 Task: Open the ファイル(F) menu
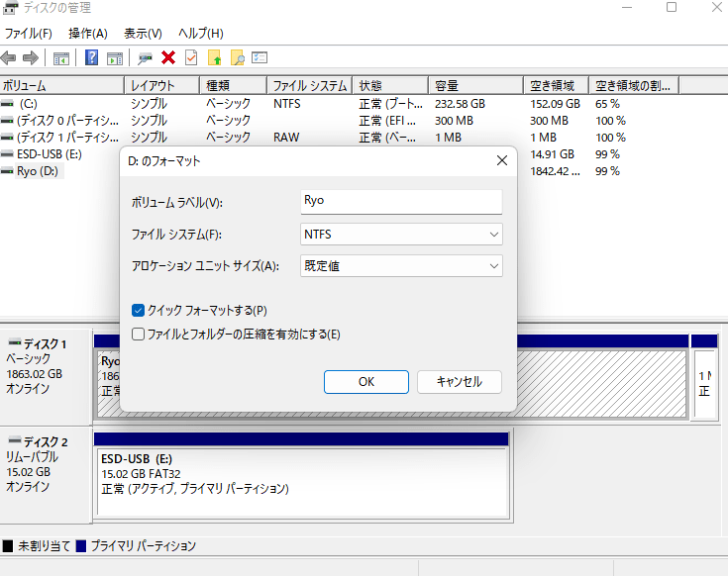(29, 33)
